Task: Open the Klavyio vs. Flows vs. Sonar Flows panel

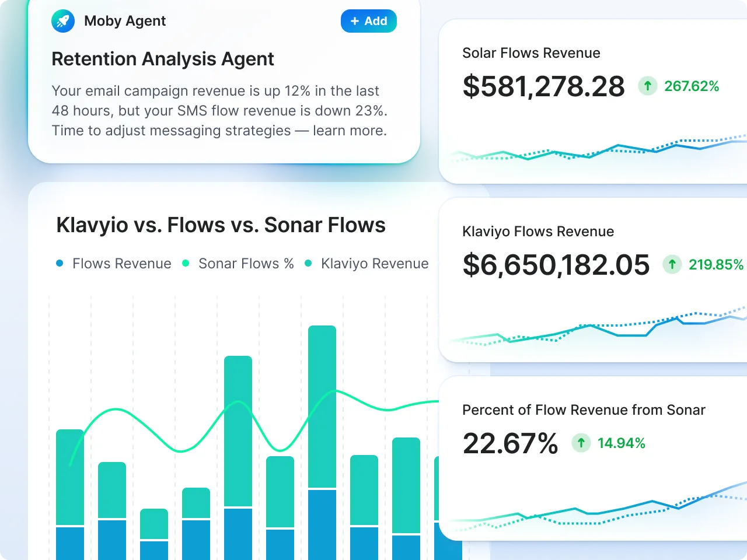Action: coord(221,225)
